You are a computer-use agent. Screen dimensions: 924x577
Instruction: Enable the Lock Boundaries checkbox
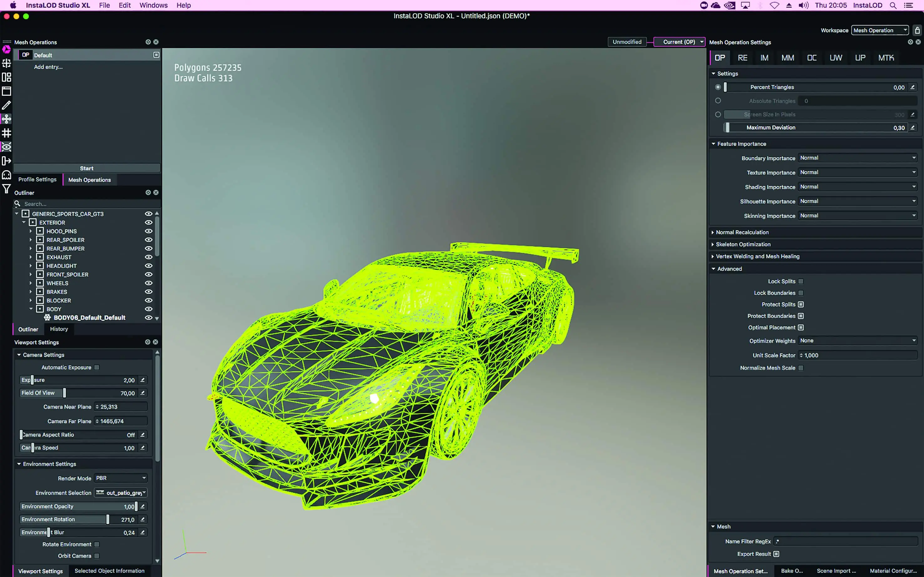point(801,293)
